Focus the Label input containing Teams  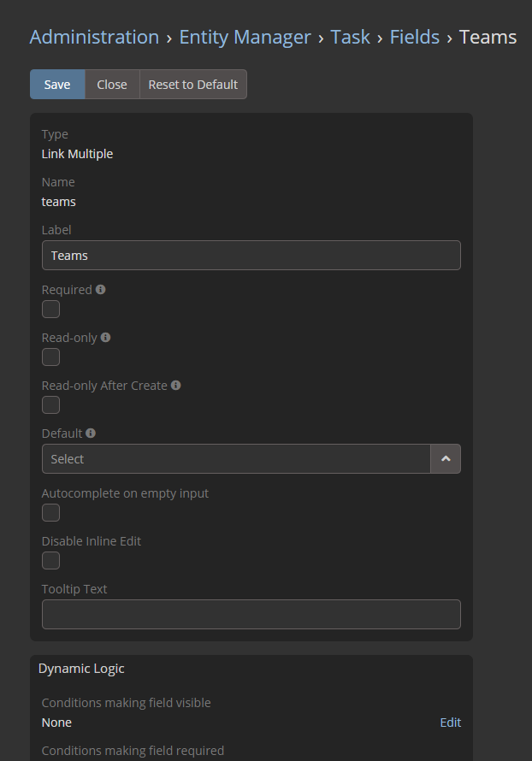click(251, 256)
